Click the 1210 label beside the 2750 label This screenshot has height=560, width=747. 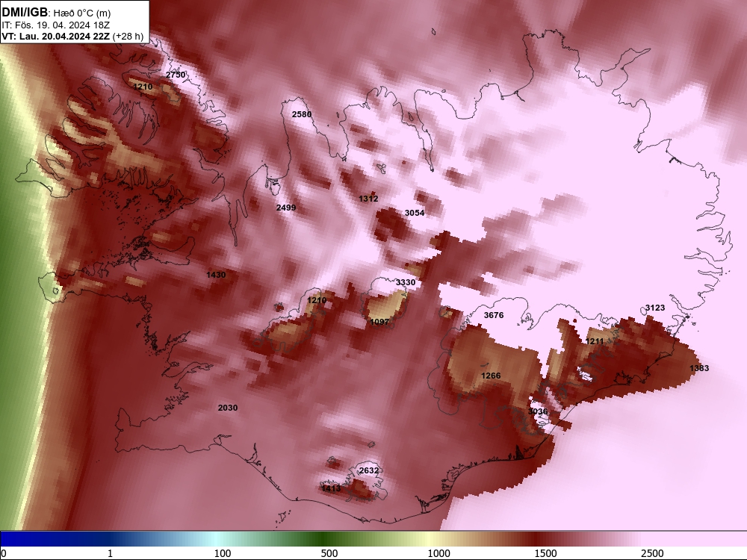(x=143, y=87)
